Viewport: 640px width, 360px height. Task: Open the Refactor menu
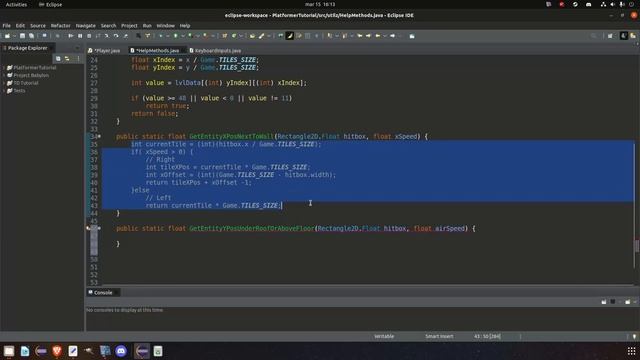(60, 25)
